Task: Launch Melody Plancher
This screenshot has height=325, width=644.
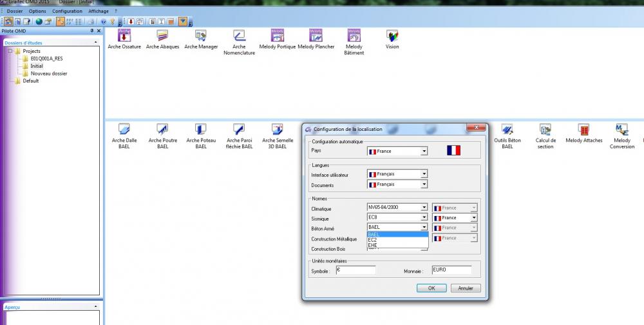Action: [316, 39]
